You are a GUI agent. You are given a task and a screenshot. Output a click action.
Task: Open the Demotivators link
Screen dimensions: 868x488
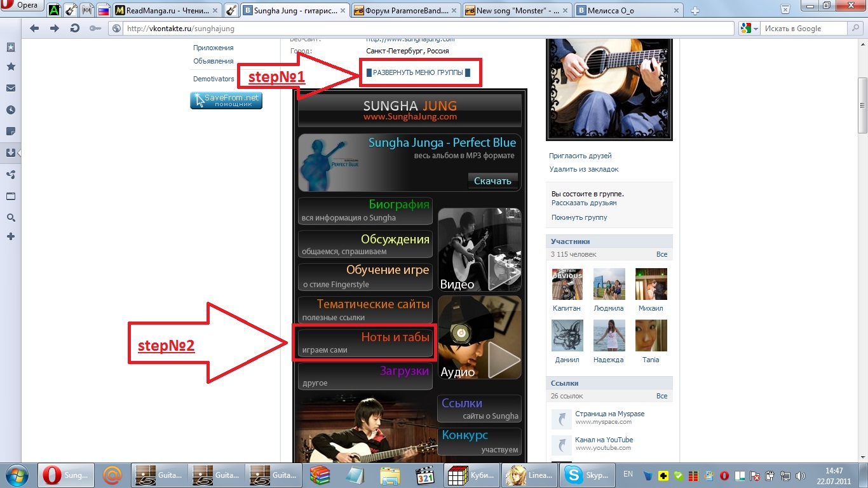(214, 79)
